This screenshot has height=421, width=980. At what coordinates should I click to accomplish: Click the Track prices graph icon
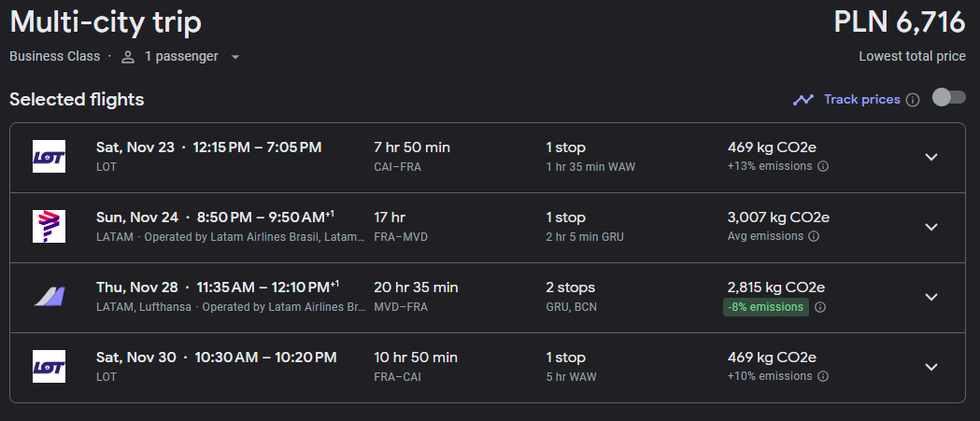(x=803, y=99)
